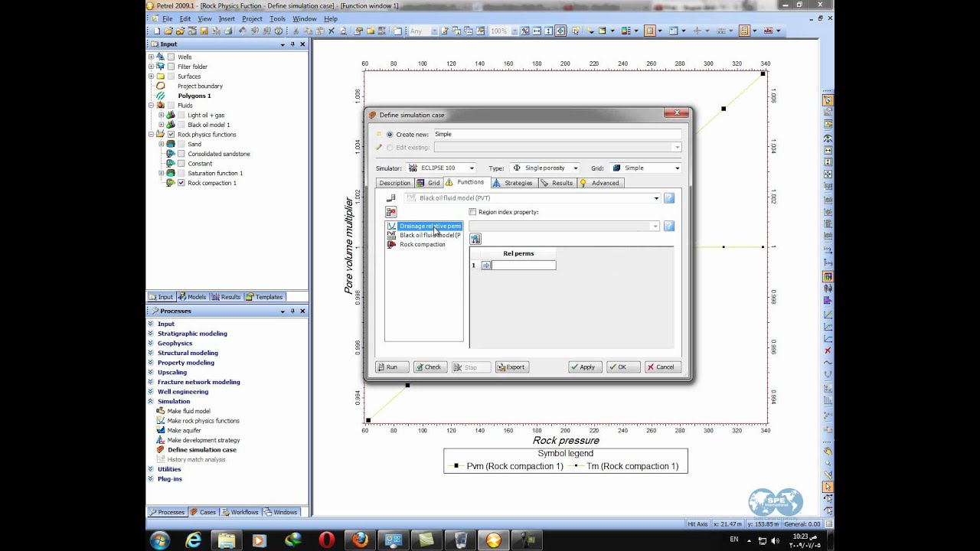The image size is (980, 551).
Task: Click the help icon beside Black oil fluid model
Action: pyautogui.click(x=669, y=198)
